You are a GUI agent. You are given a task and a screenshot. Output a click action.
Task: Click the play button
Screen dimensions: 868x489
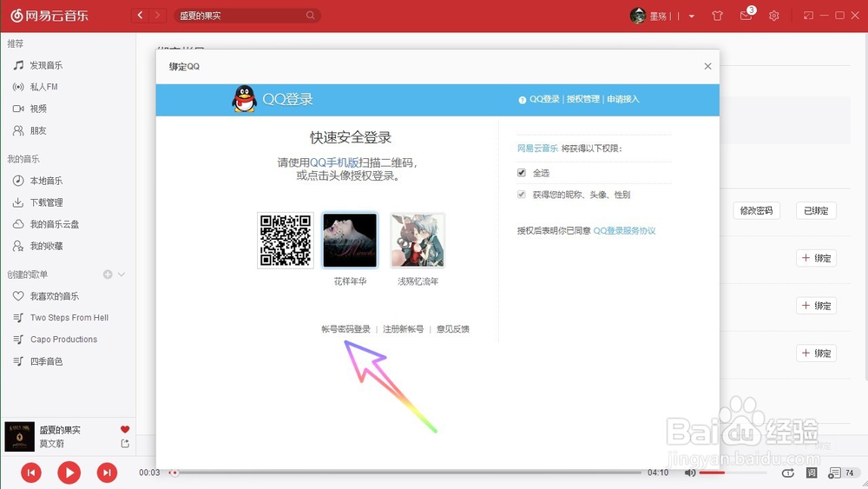[x=69, y=472]
